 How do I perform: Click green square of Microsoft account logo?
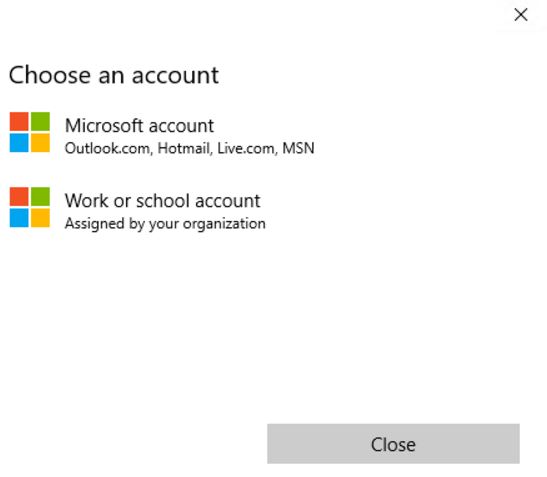(40, 121)
